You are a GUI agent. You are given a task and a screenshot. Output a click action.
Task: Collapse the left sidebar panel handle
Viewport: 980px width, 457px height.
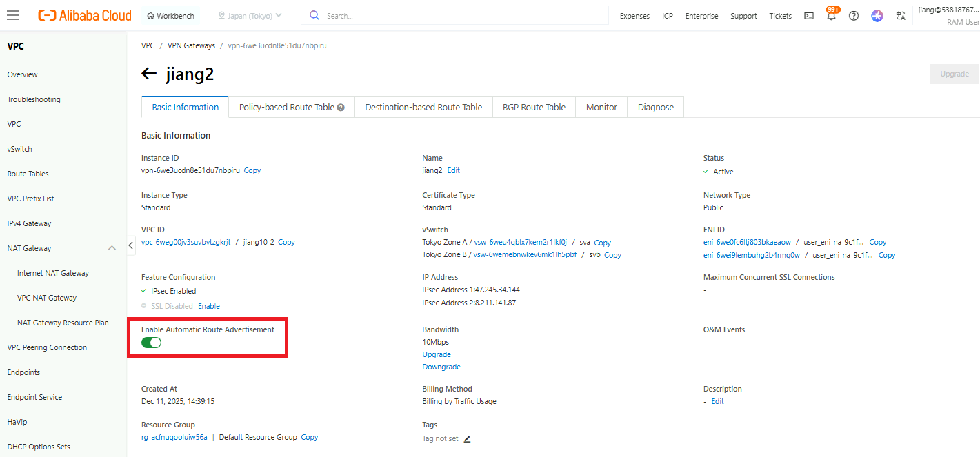[x=131, y=245]
